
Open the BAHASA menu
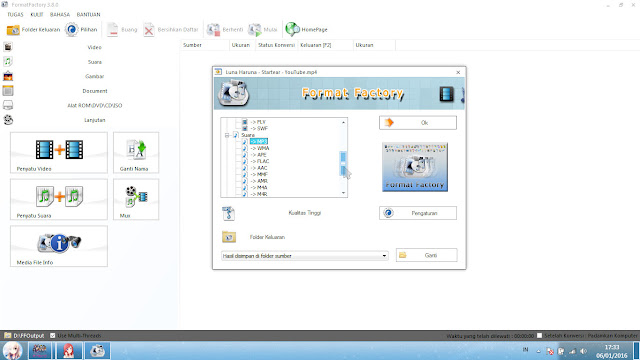click(60, 14)
